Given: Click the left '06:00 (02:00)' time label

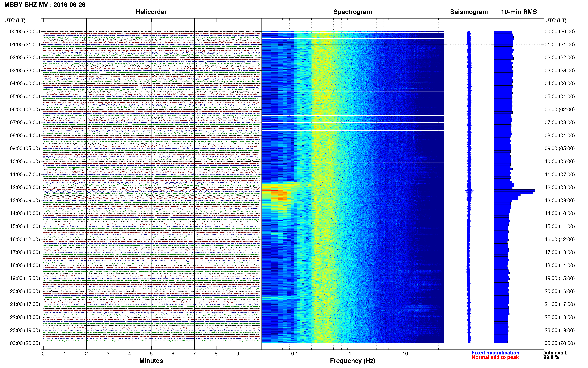Looking at the screenshot, I should tap(25, 109).
